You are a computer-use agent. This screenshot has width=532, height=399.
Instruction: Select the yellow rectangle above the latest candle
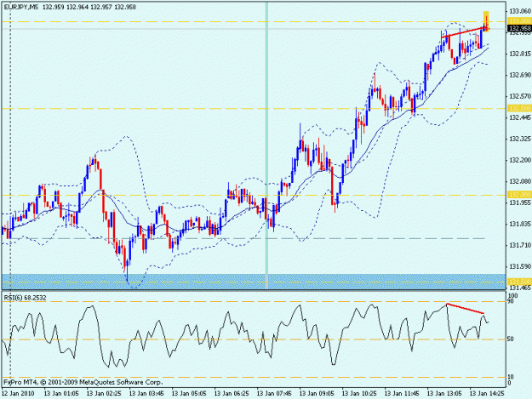[x=486, y=21]
